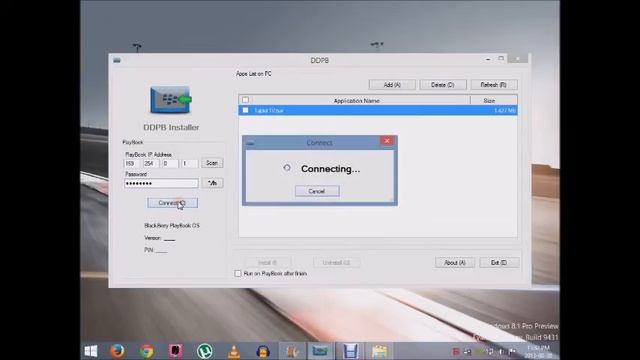Select the first IP address octet field
Viewport: 640px width, 360px height.
coord(131,163)
